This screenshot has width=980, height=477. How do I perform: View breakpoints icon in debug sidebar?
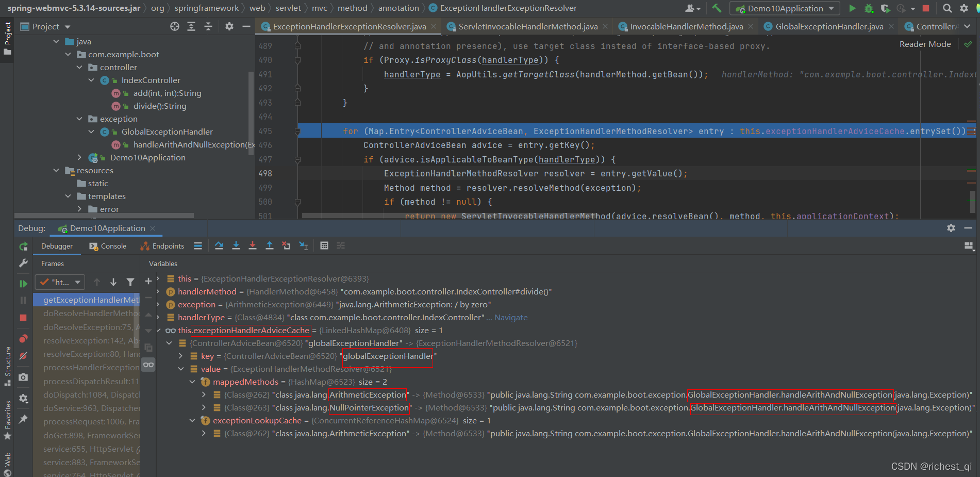(x=23, y=339)
